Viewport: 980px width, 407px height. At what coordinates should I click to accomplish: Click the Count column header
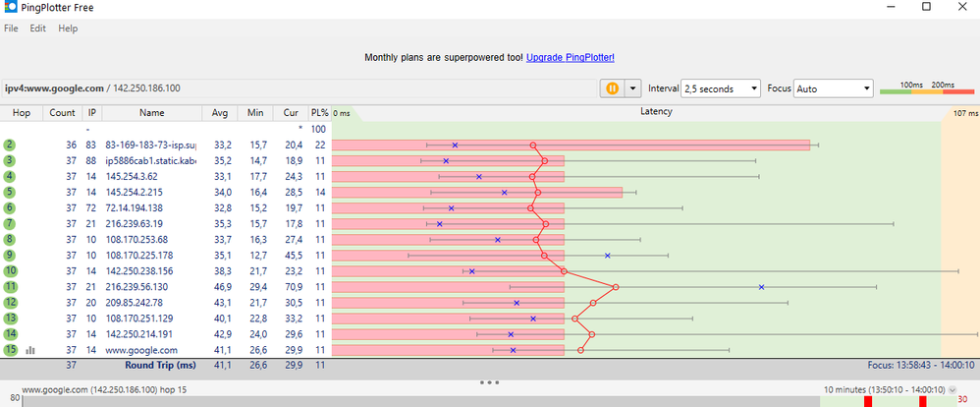(63, 113)
